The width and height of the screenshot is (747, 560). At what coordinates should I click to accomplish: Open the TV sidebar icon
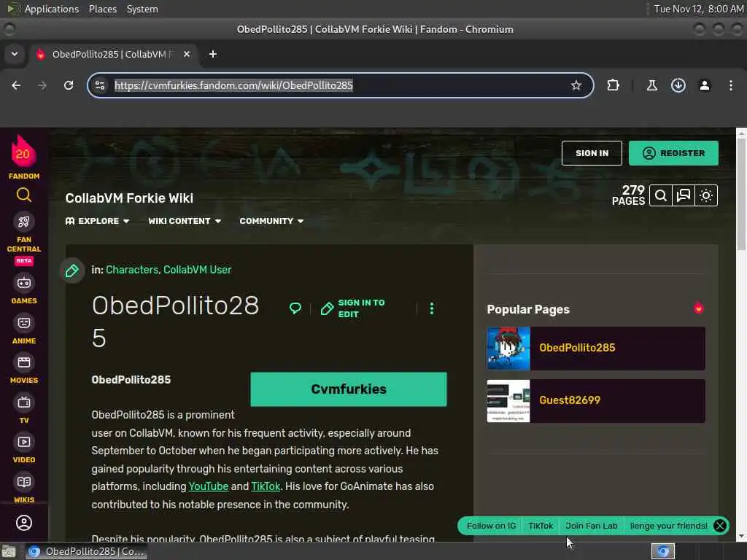tap(24, 402)
